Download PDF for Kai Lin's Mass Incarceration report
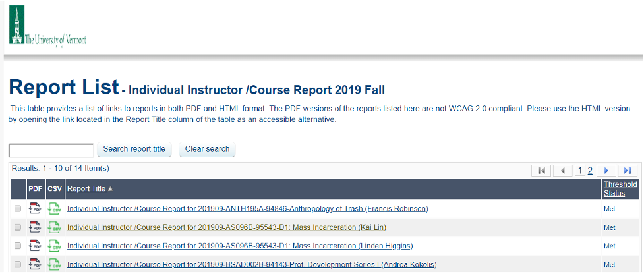 [36, 227]
